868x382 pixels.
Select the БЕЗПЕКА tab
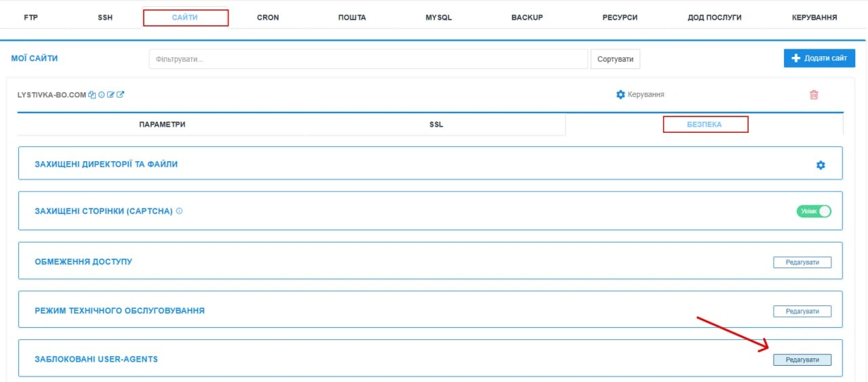point(705,125)
